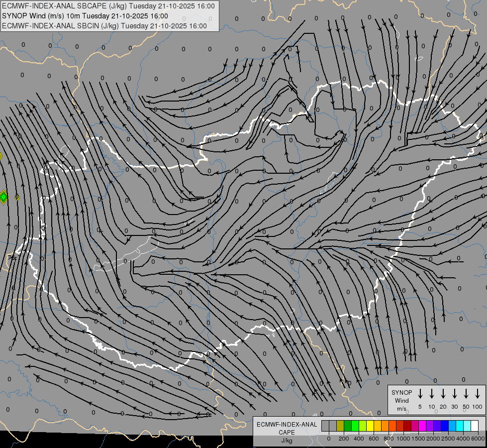Screen dimensions: 487x448
Task: Select the 30 m/s wind arrow symbol
Action: coord(454,394)
